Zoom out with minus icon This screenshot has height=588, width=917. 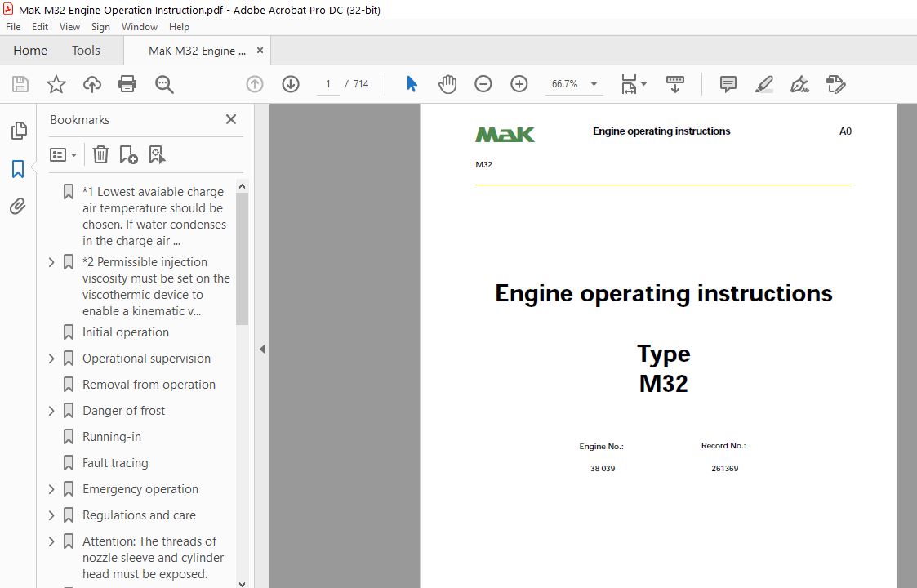pyautogui.click(x=483, y=84)
